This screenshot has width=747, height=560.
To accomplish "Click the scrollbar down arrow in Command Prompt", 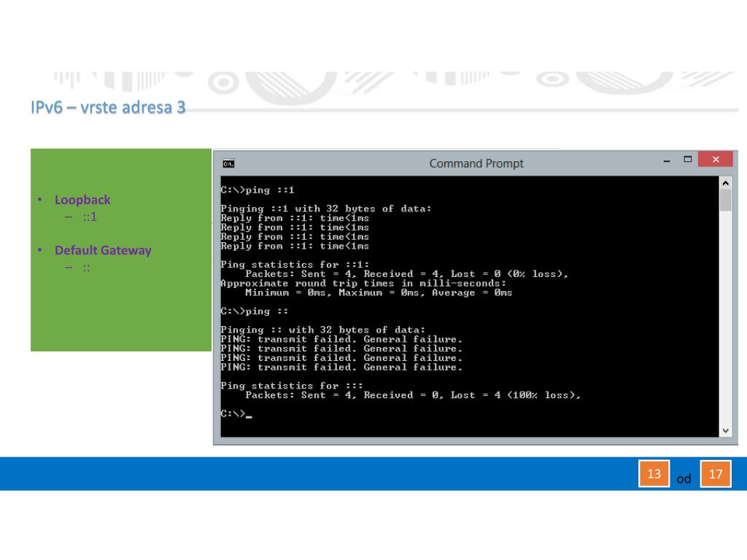I will coord(725,430).
